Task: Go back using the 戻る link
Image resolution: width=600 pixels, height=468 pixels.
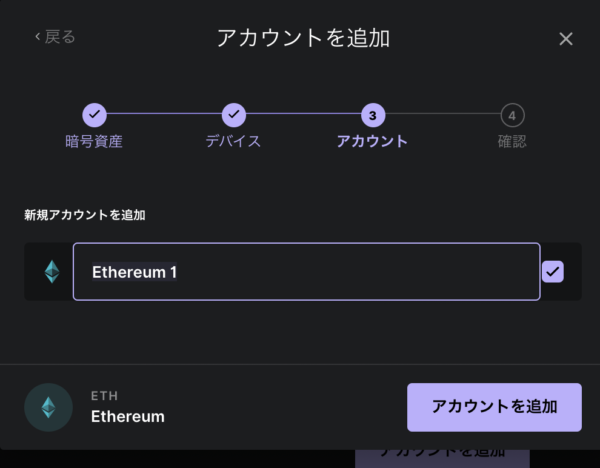Action: point(55,37)
